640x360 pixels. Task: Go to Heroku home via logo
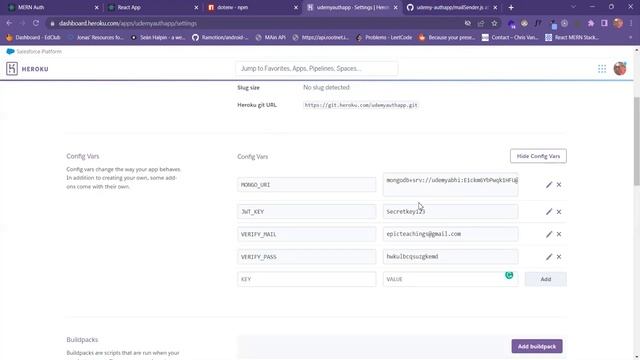tap(27, 69)
